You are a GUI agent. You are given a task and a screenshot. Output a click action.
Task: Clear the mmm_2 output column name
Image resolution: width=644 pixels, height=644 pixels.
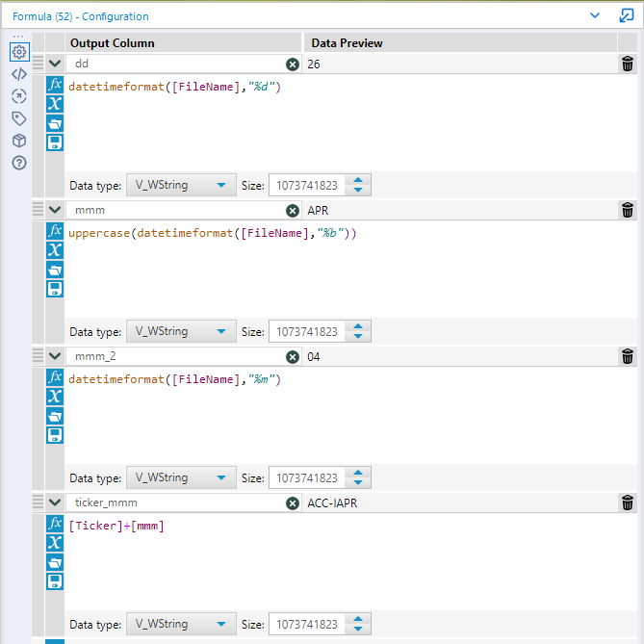coord(293,357)
